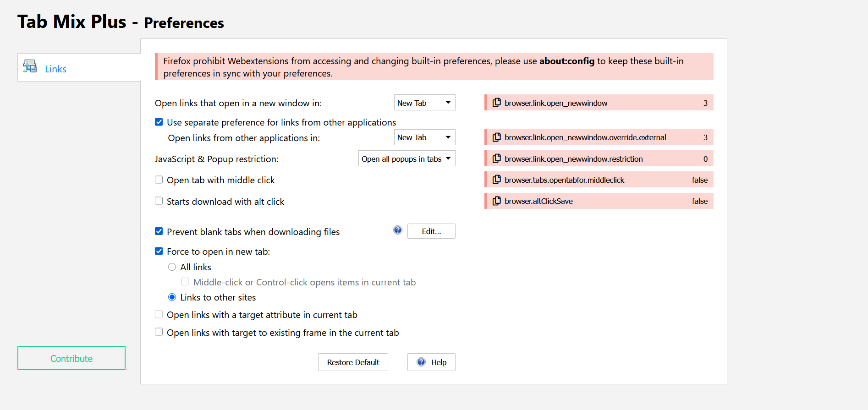Viewport: 868px width, 410px height.
Task: Open the JavaScript & Popup restriction dropdown
Action: [407, 159]
